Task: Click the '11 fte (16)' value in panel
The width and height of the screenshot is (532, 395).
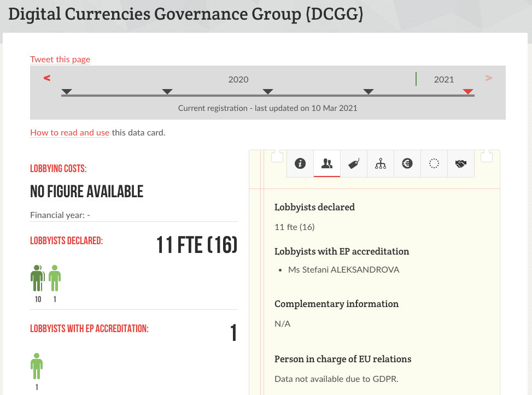Action: point(295,227)
